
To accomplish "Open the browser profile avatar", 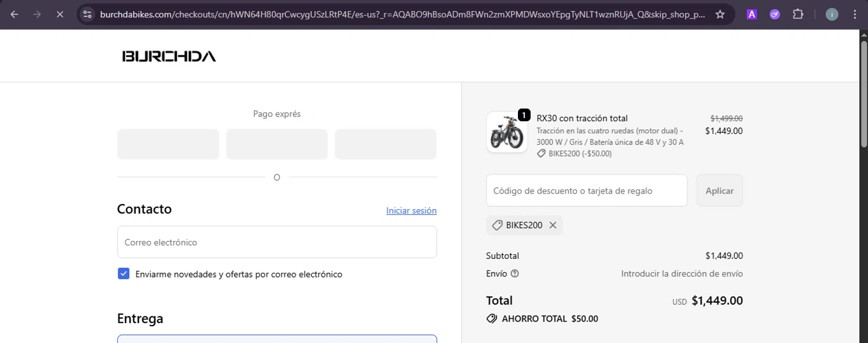I will coord(832,14).
